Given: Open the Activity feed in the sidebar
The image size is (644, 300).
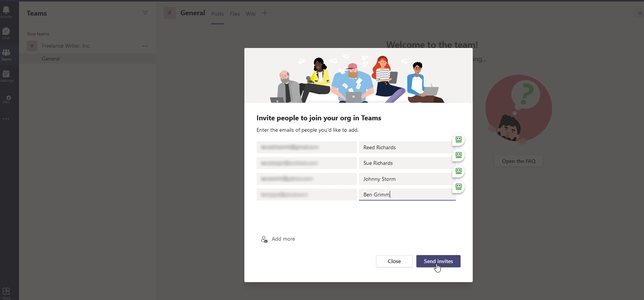Looking at the screenshot, I should click(x=6, y=12).
